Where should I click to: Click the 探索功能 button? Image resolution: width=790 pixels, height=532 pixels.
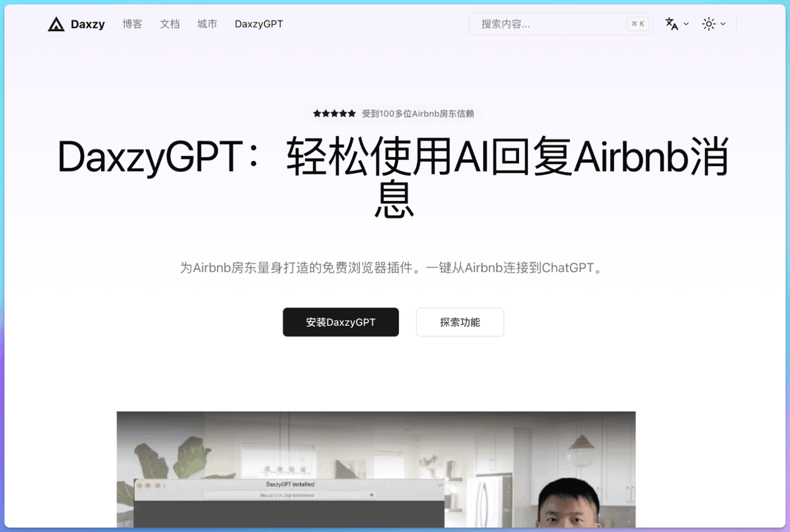point(460,322)
